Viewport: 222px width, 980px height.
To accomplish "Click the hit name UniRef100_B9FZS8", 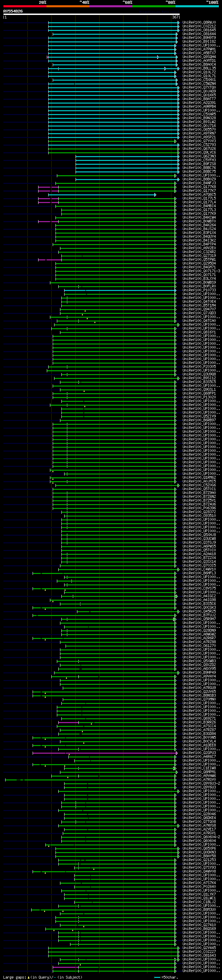I will coord(199,164).
